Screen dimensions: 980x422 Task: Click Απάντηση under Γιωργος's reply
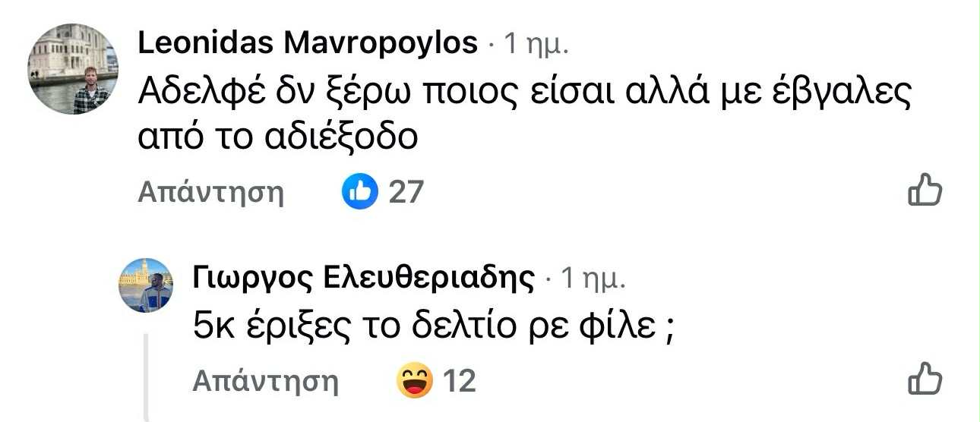coord(265,381)
